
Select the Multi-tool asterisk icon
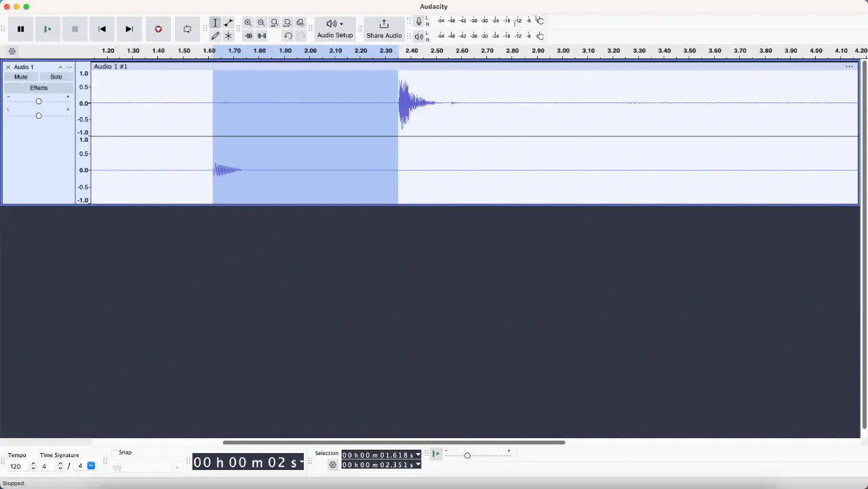(229, 36)
